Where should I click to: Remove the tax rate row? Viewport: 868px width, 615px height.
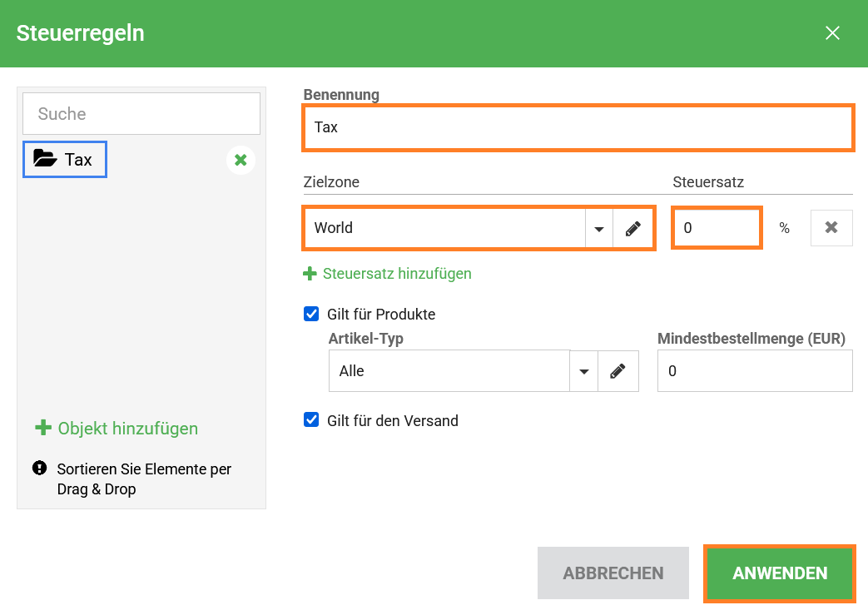pos(831,228)
